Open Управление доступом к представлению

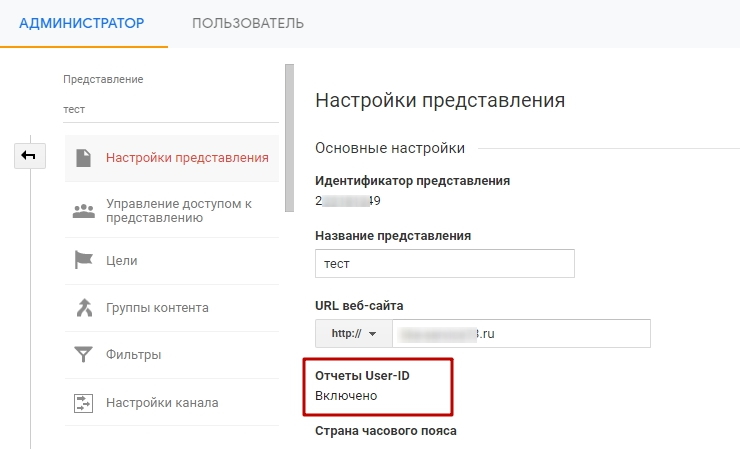coord(172,210)
